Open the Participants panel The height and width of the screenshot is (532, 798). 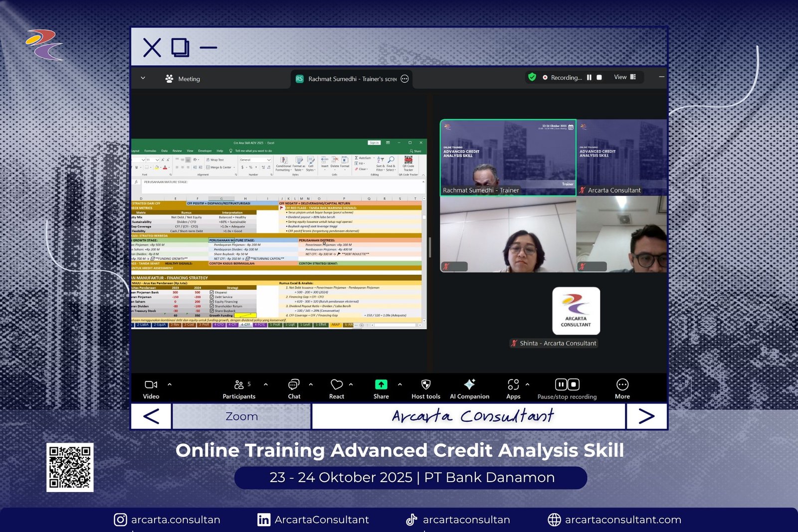(239, 385)
